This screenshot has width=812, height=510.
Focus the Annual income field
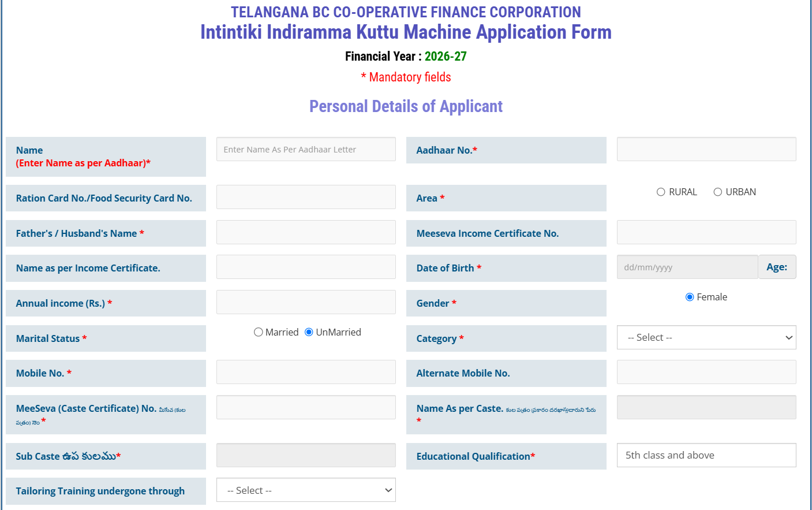tap(306, 302)
